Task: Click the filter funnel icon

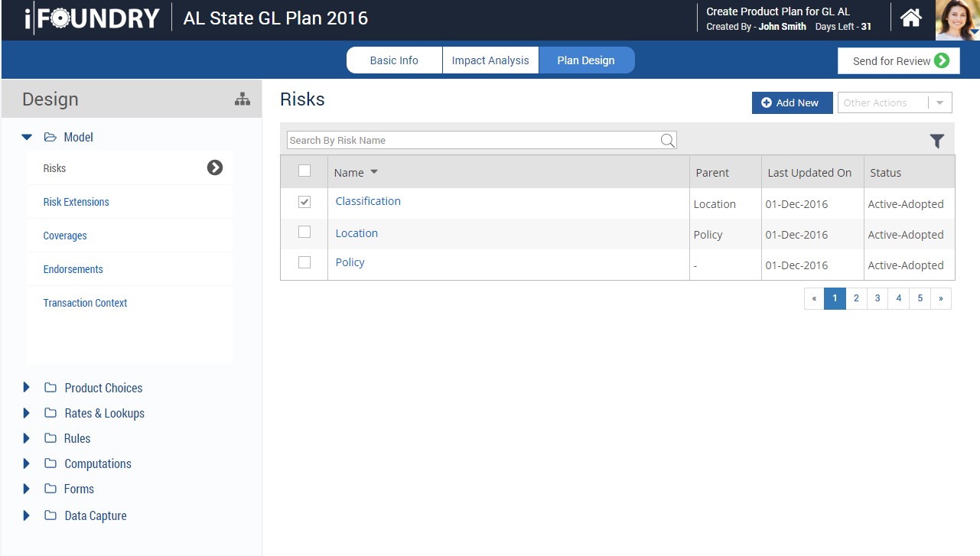Action: coord(936,141)
